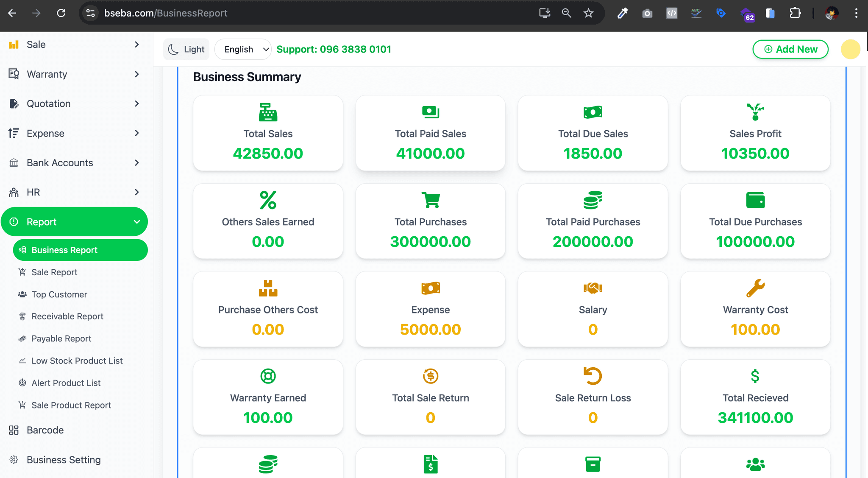Click the Others Sales Earned percent icon
Image resolution: width=868 pixels, height=478 pixels.
[x=268, y=200]
